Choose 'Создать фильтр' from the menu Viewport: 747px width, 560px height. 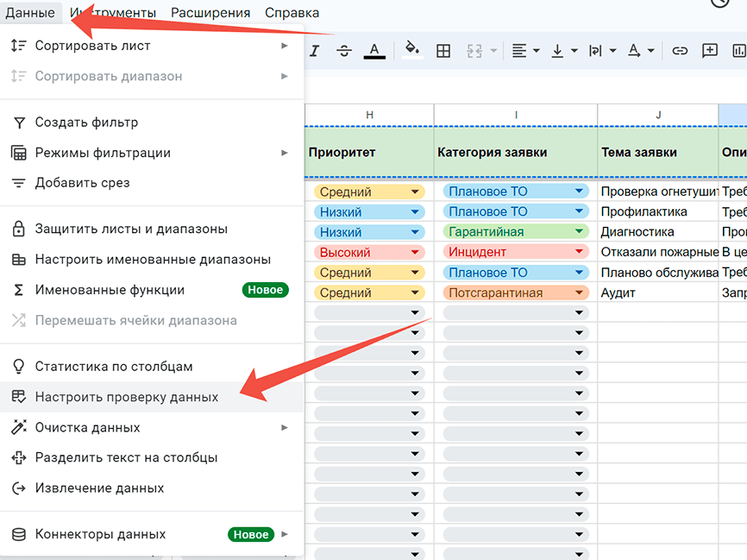86,123
